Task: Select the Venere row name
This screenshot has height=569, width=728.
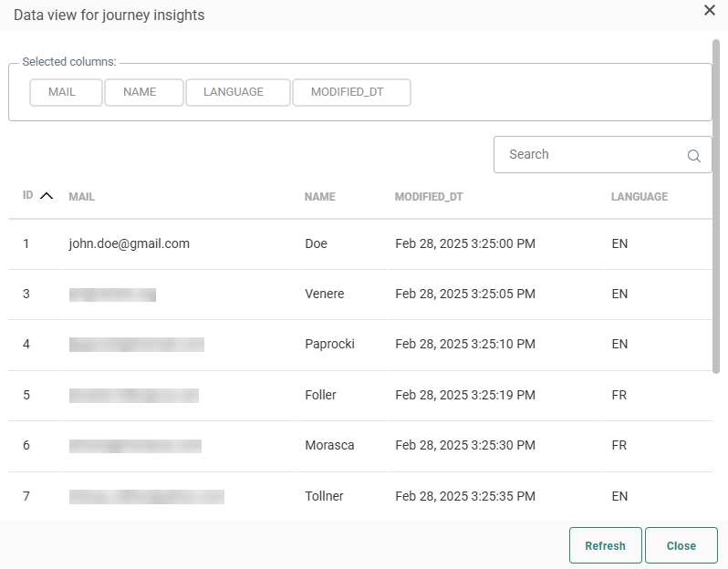Action: (324, 294)
